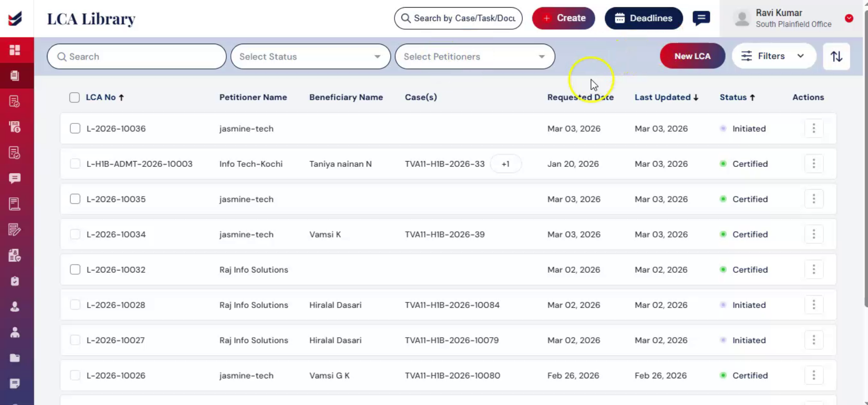Click the vertical page scrollbar

point(865,159)
